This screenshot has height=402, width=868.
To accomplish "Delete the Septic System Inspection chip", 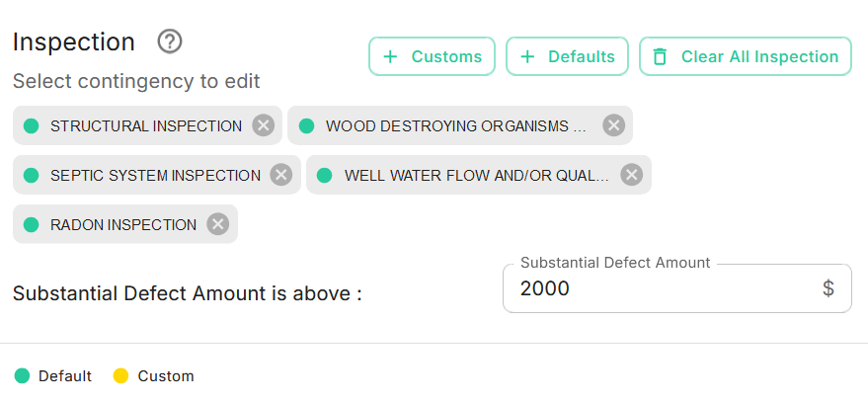I will point(281,175).
